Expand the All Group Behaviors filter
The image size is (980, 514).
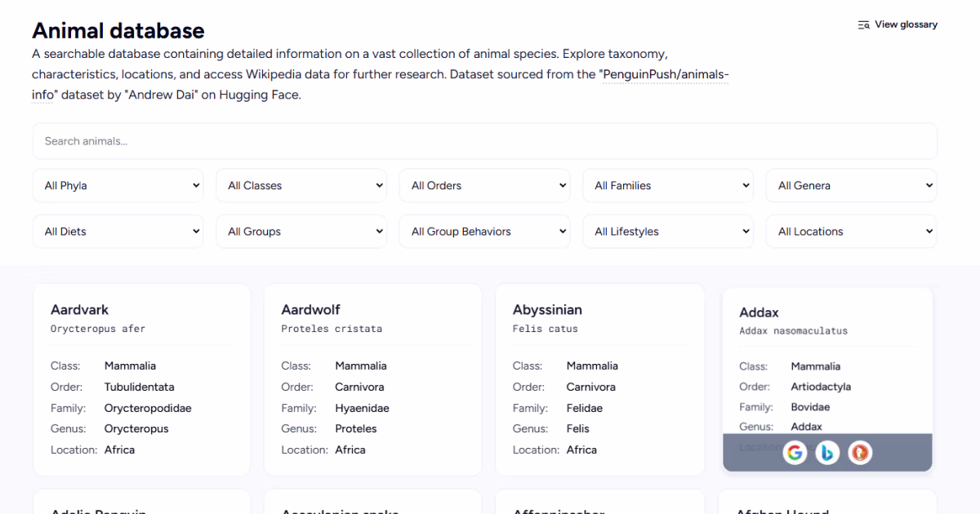(x=485, y=232)
